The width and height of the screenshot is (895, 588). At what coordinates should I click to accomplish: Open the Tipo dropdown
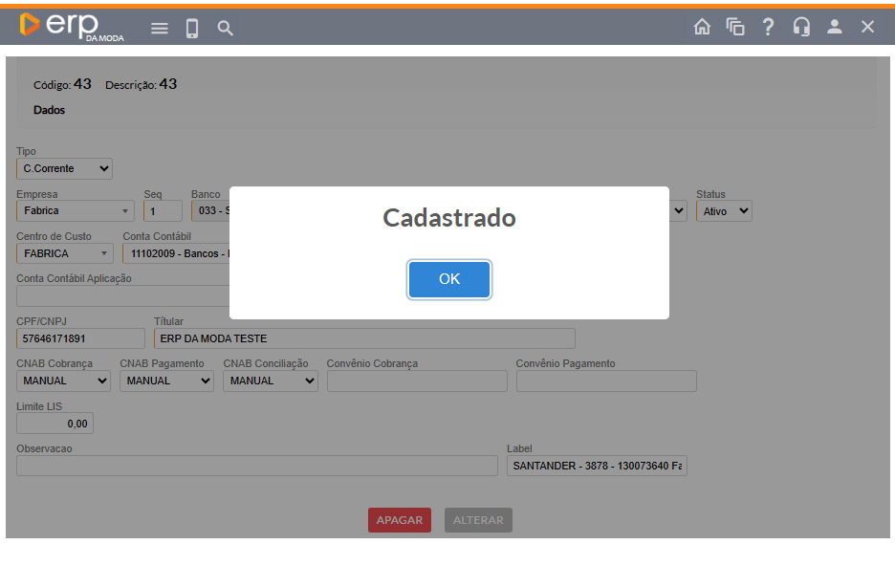coord(64,169)
